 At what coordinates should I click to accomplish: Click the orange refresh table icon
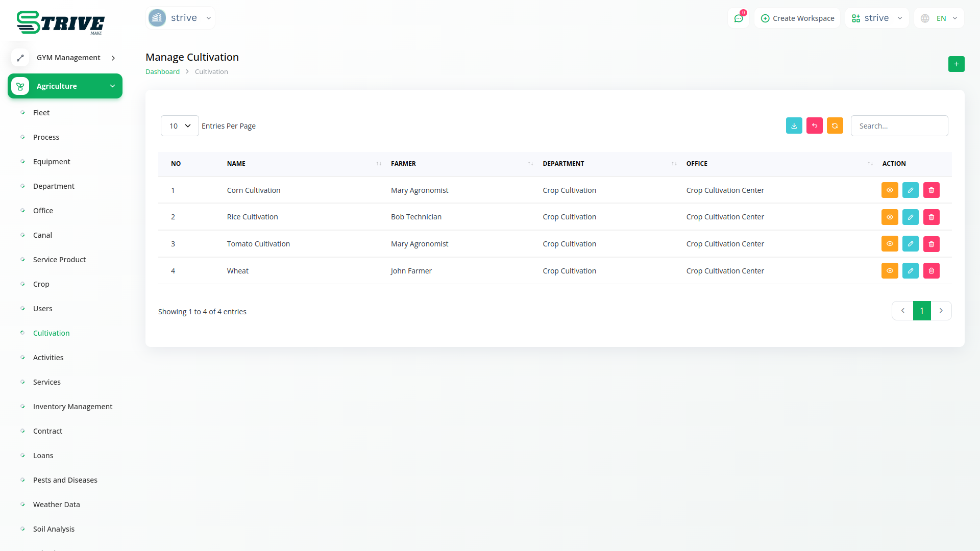(835, 126)
